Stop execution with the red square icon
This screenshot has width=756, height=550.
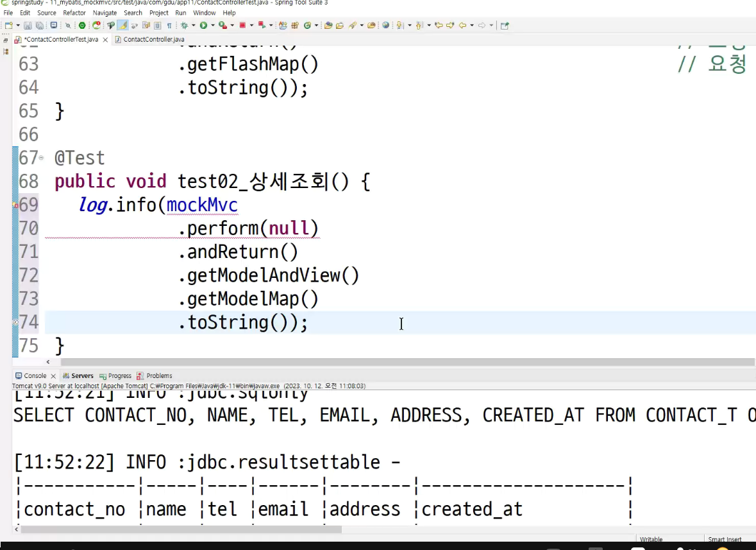pos(242,26)
